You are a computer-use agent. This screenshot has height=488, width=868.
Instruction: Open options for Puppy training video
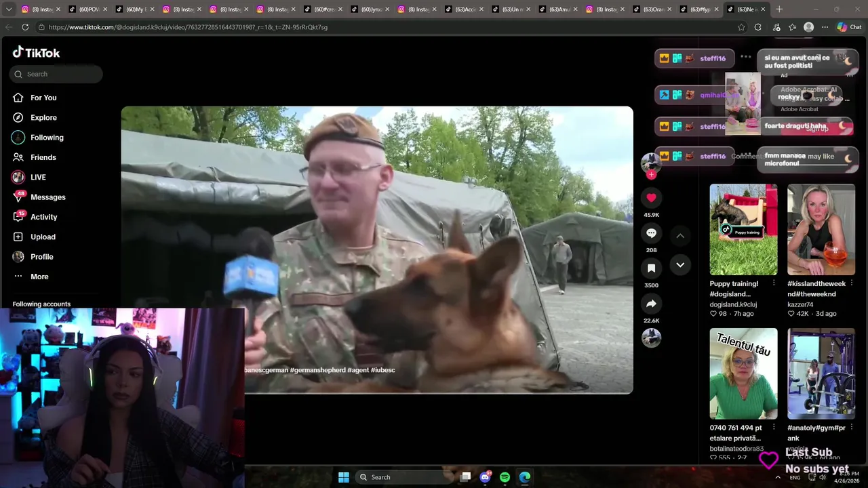[774, 283]
